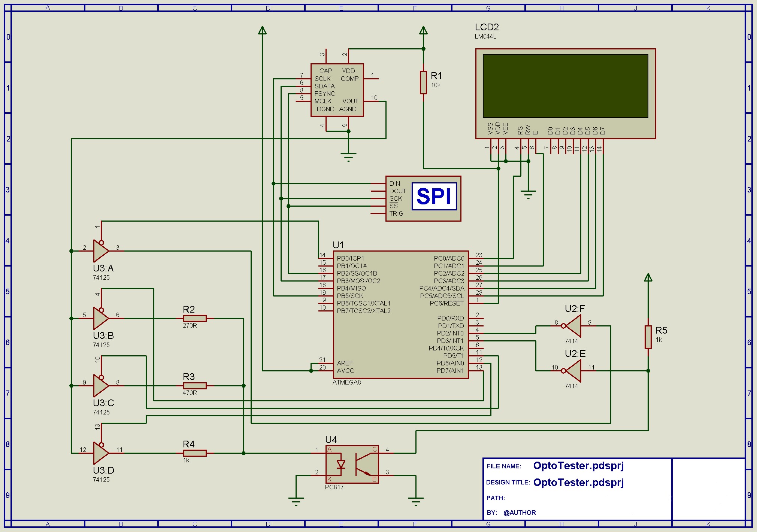Select the ATMEGA8 chip body U1

pos(401,314)
